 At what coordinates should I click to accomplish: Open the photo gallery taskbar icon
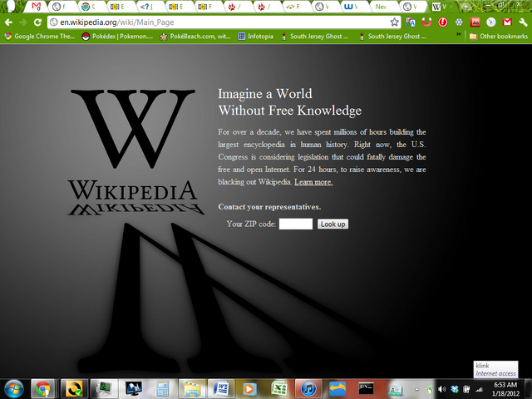click(x=396, y=389)
